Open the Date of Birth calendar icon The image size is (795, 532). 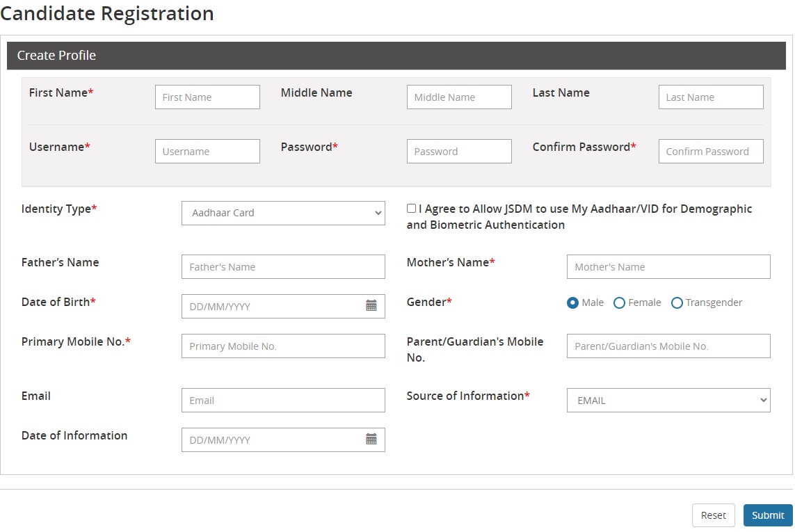pyautogui.click(x=371, y=306)
